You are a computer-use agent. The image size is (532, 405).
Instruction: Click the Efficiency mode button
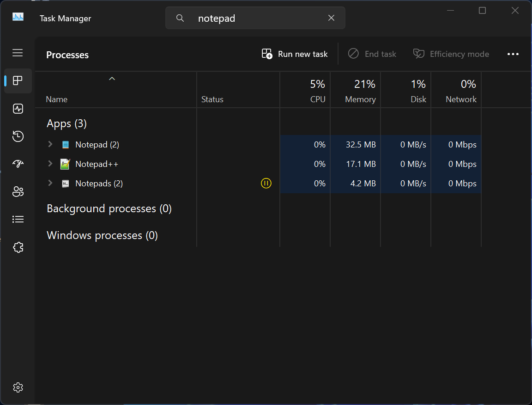pyautogui.click(x=451, y=54)
